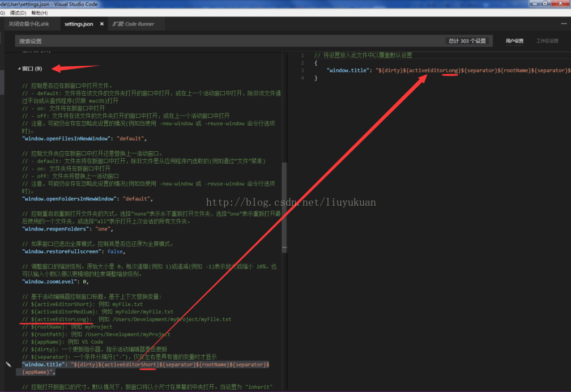This screenshot has width=571, height=392.
Task: Click the "window.reopenFolders" setting line
Action: (x=67, y=229)
